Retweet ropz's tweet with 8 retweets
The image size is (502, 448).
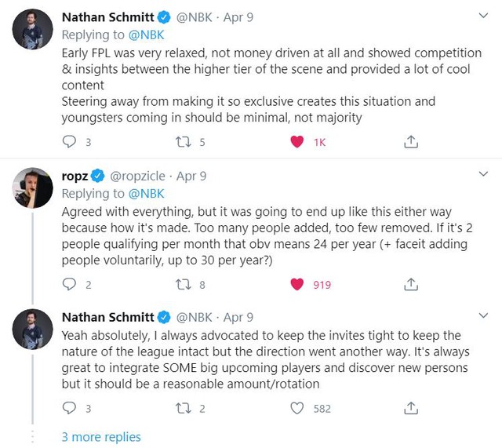click(184, 285)
